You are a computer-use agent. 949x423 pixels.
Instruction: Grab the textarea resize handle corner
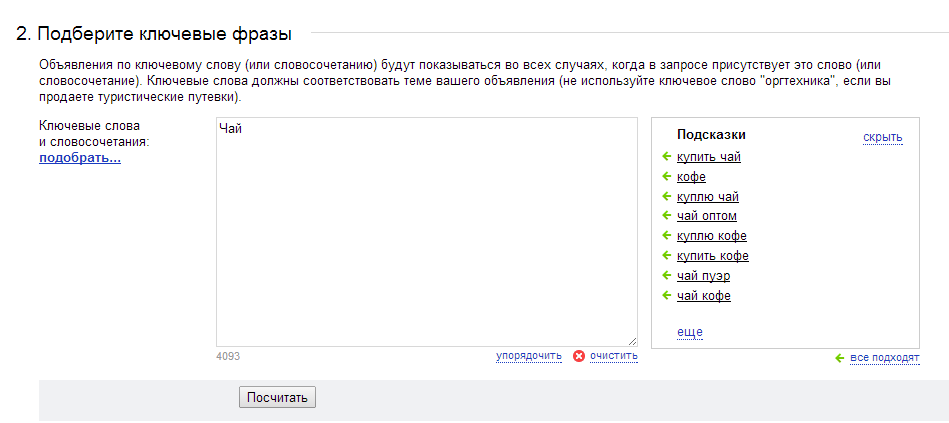click(x=632, y=341)
